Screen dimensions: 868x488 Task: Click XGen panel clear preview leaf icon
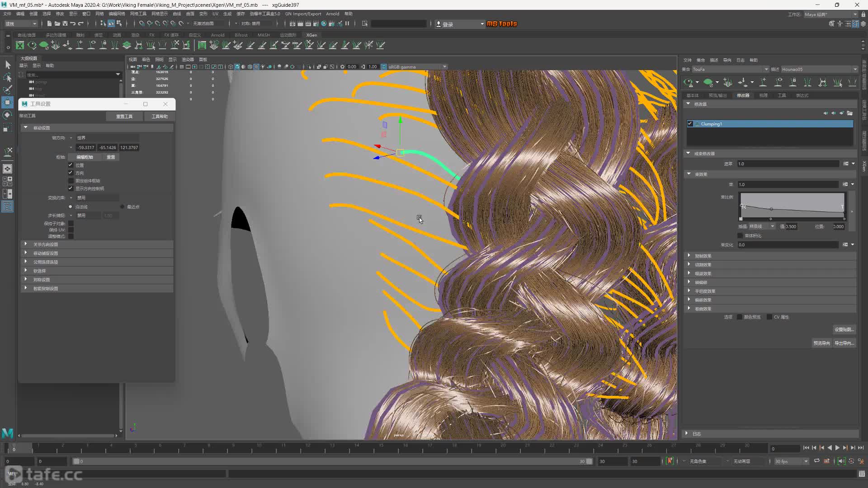(708, 82)
